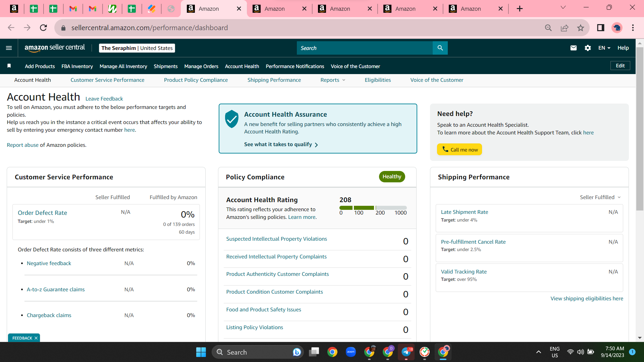
Task: Click the Windows Start button
Action: tap(201, 352)
